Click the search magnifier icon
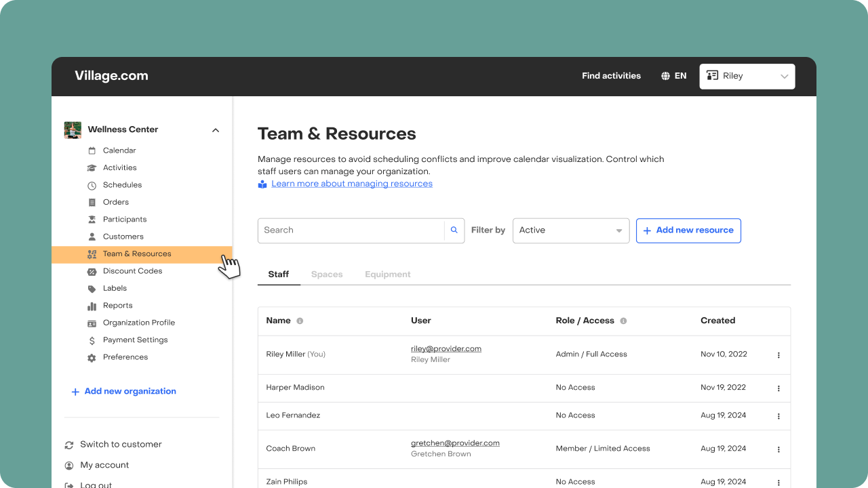Screen dimensions: 868x488 pos(454,230)
